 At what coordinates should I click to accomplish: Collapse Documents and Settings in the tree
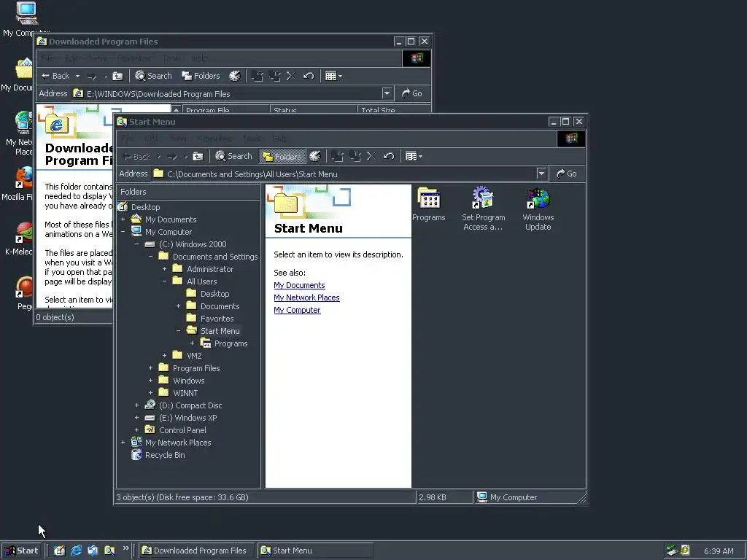click(150, 257)
